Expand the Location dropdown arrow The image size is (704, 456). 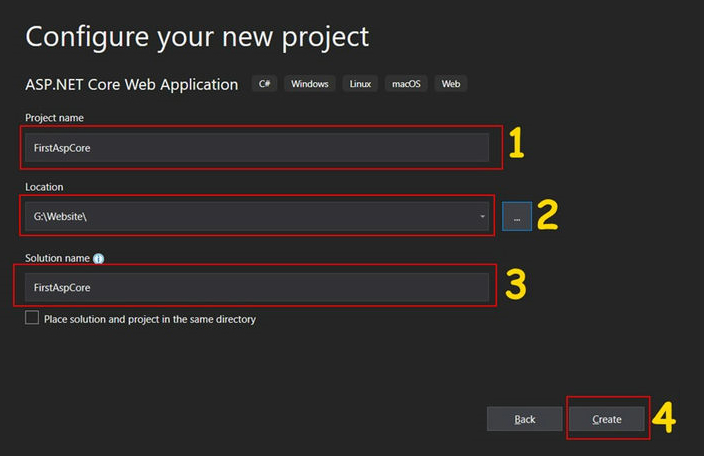click(x=482, y=216)
